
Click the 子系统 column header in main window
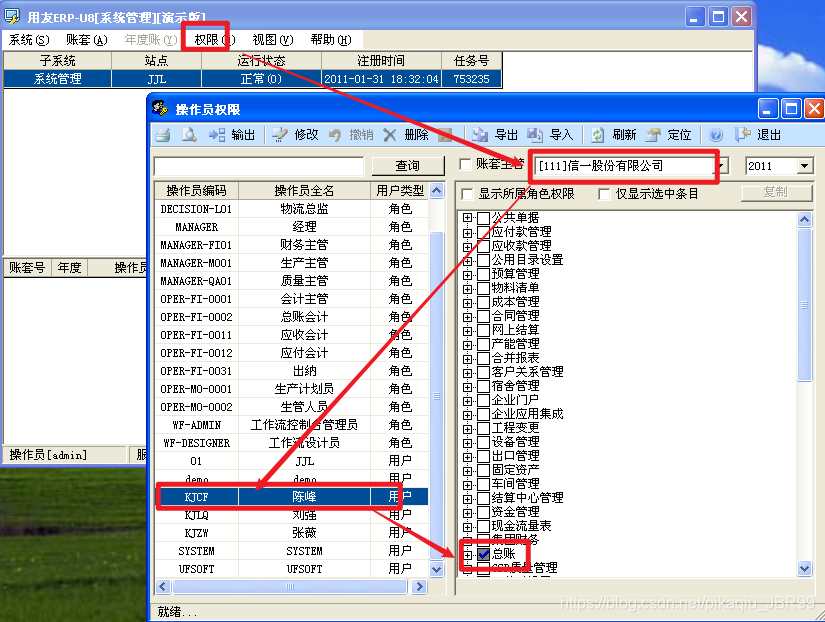tap(57, 61)
